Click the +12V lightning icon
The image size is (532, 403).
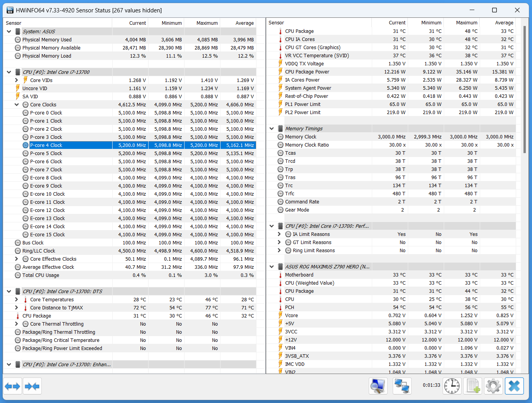point(281,340)
